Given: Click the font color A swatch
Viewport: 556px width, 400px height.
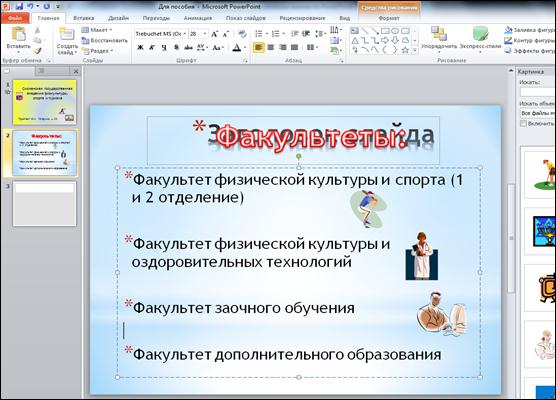Looking at the screenshot, I should pos(237,48).
